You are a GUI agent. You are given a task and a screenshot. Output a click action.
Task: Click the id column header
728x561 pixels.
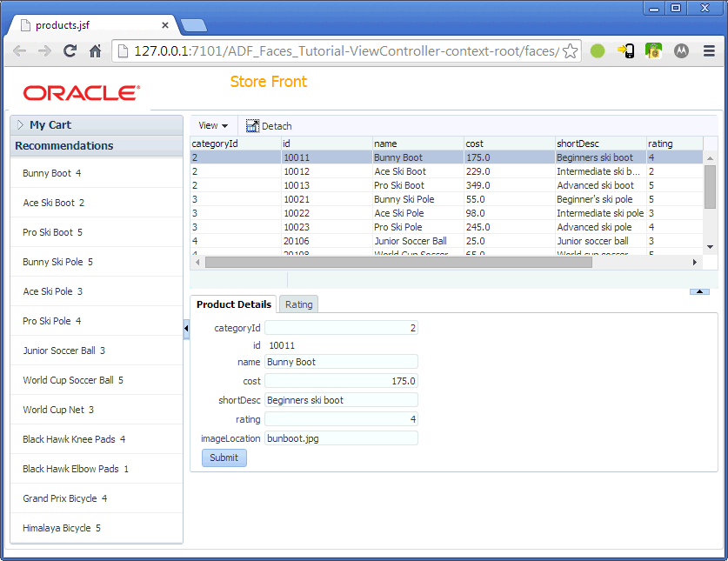(x=327, y=144)
